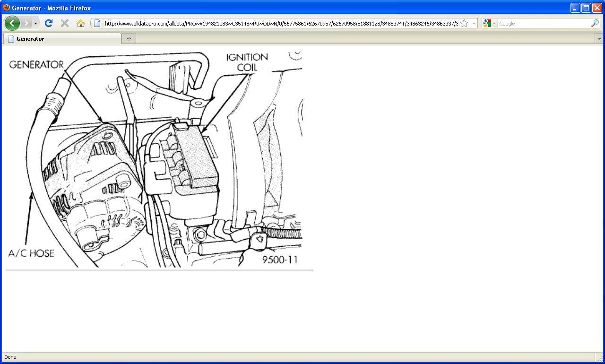The image size is (605, 364).
Task: Click the Firefox logo in title bar
Action: [x=7, y=8]
